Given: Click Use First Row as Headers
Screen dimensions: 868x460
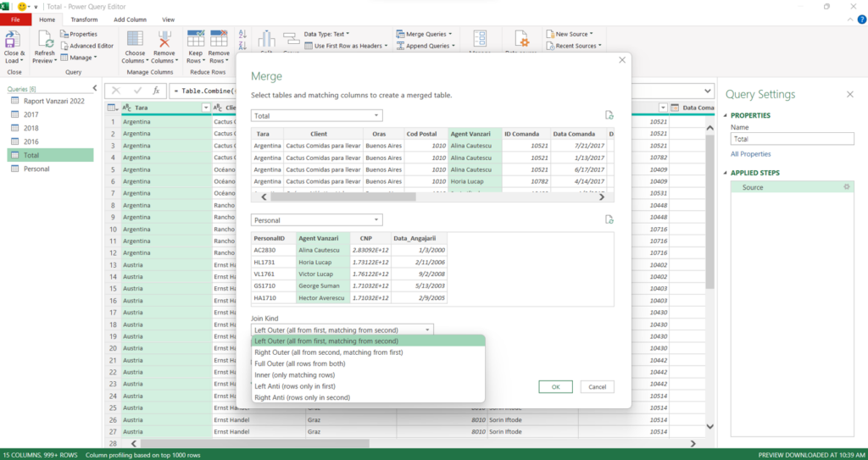Looking at the screenshot, I should point(346,46).
